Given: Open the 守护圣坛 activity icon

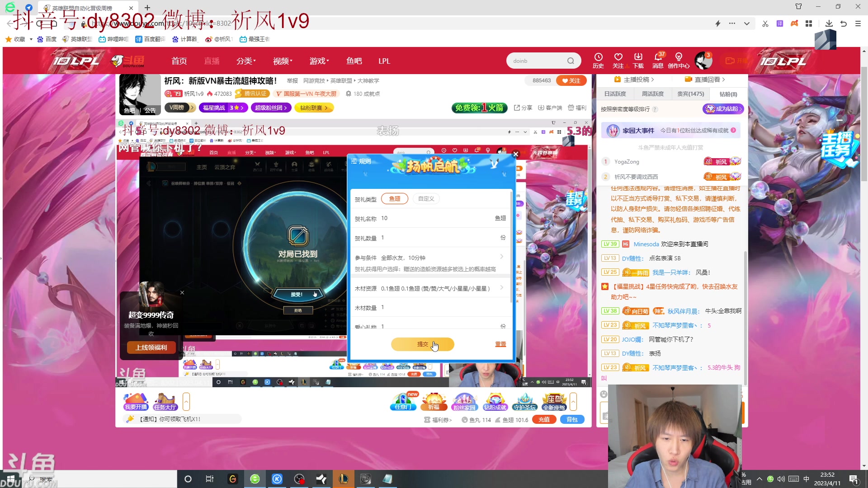Looking at the screenshot, I should (524, 401).
